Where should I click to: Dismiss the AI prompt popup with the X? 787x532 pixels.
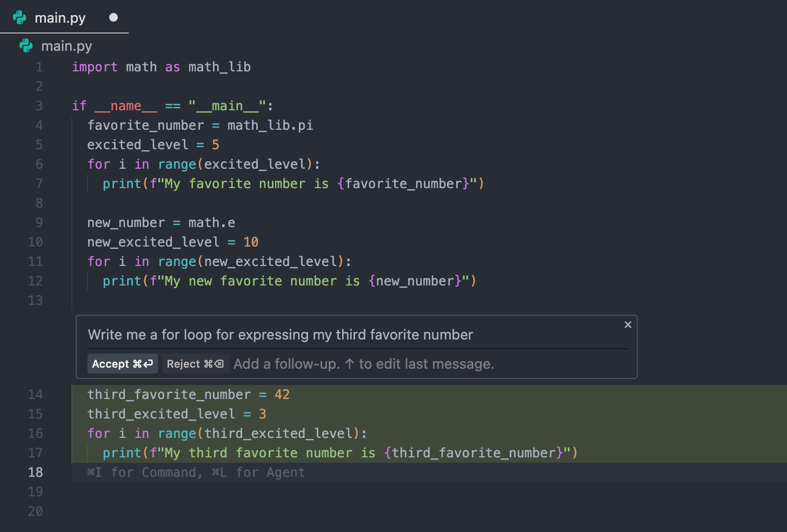tap(628, 324)
